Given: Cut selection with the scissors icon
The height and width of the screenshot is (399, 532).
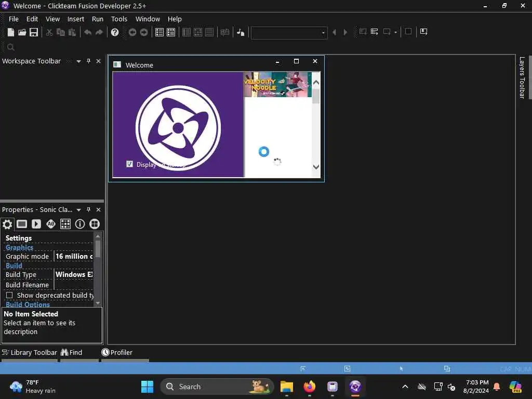Looking at the screenshot, I should [x=49, y=32].
